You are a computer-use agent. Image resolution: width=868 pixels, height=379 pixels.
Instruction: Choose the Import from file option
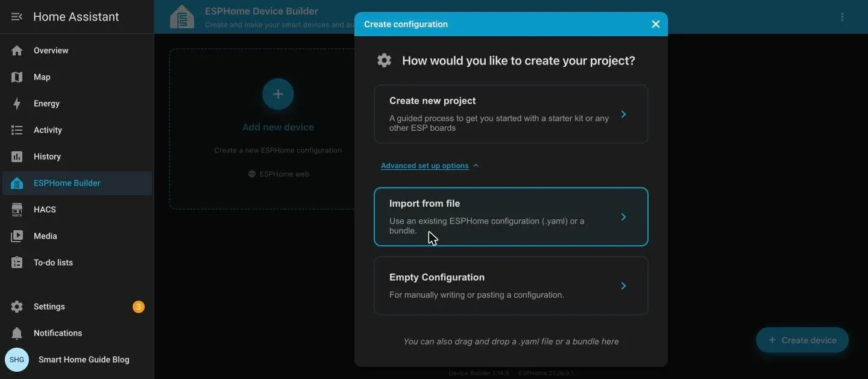coord(511,217)
